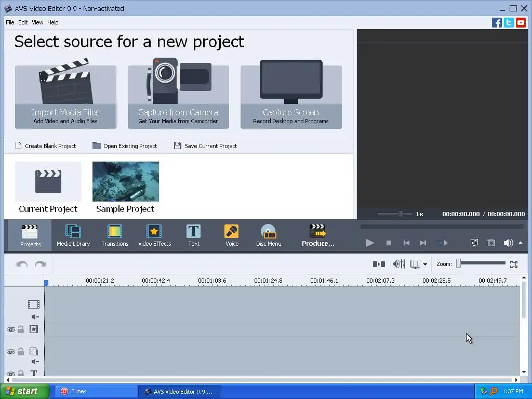The width and height of the screenshot is (532, 399).
Task: Choose Capture from Camera
Action: (178, 97)
